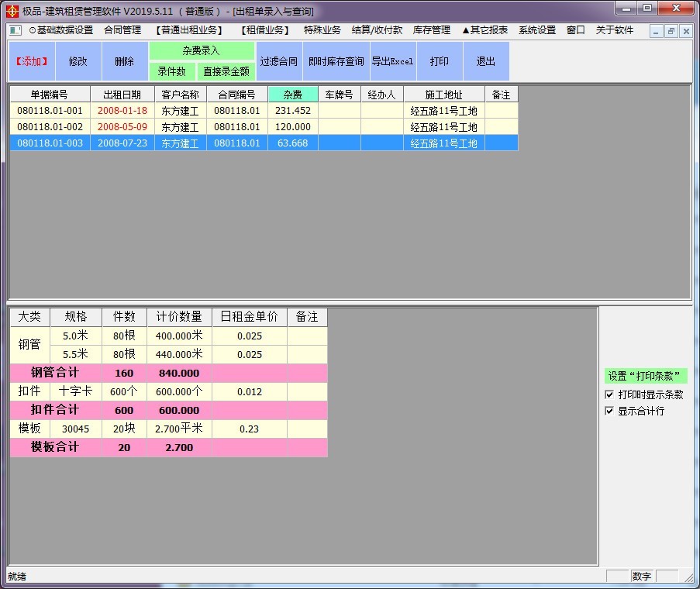The image size is (700, 589).
Task: Open the 系统设置 menu
Action: (537, 30)
